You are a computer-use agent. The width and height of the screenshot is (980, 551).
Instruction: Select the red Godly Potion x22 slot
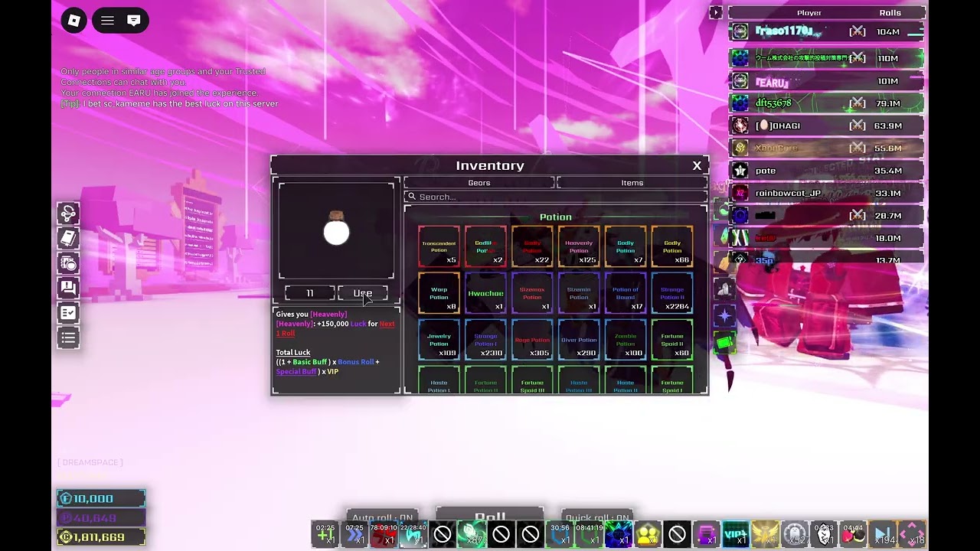tap(532, 246)
